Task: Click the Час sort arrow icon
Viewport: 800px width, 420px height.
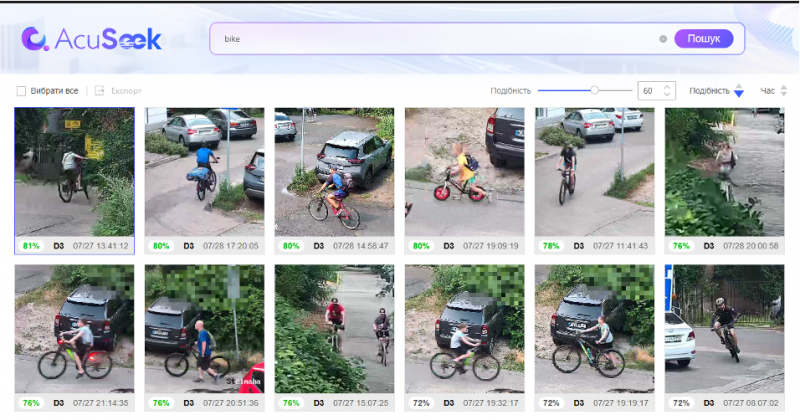Action: 785,91
